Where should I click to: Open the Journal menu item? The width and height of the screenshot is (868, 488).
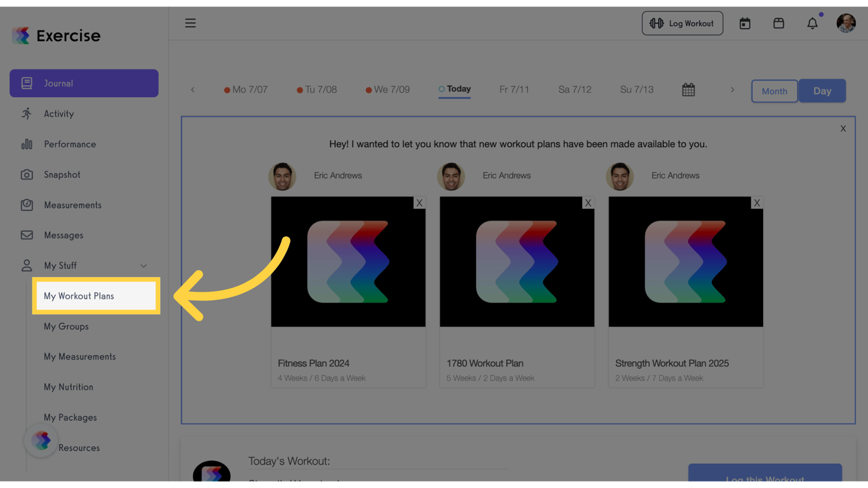click(84, 83)
